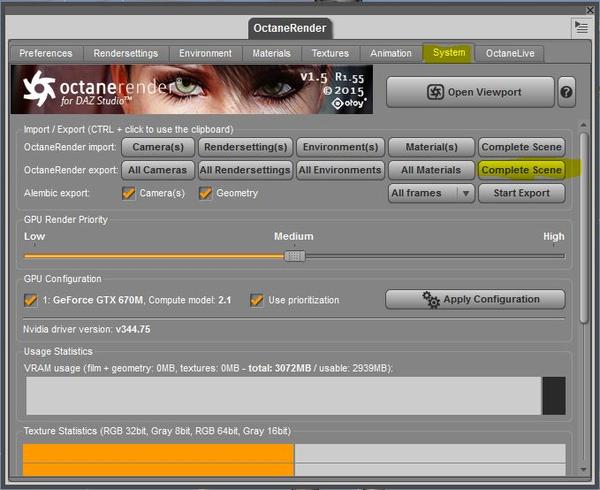Click Complete Scene in the import row
This screenshot has width=600, height=490.
(x=522, y=147)
